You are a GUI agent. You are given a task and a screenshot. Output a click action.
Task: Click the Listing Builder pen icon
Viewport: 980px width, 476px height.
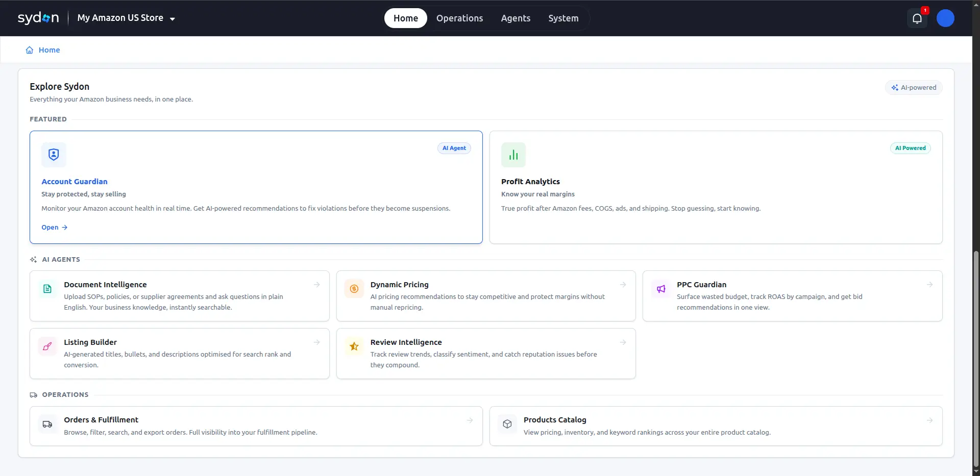click(x=47, y=346)
